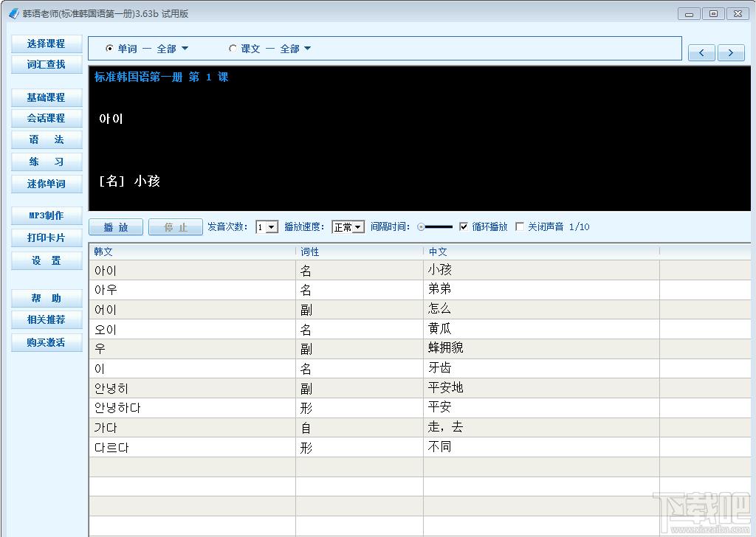Enable 关闭声音 mute checkbox
The width and height of the screenshot is (756, 537).
coord(519,226)
